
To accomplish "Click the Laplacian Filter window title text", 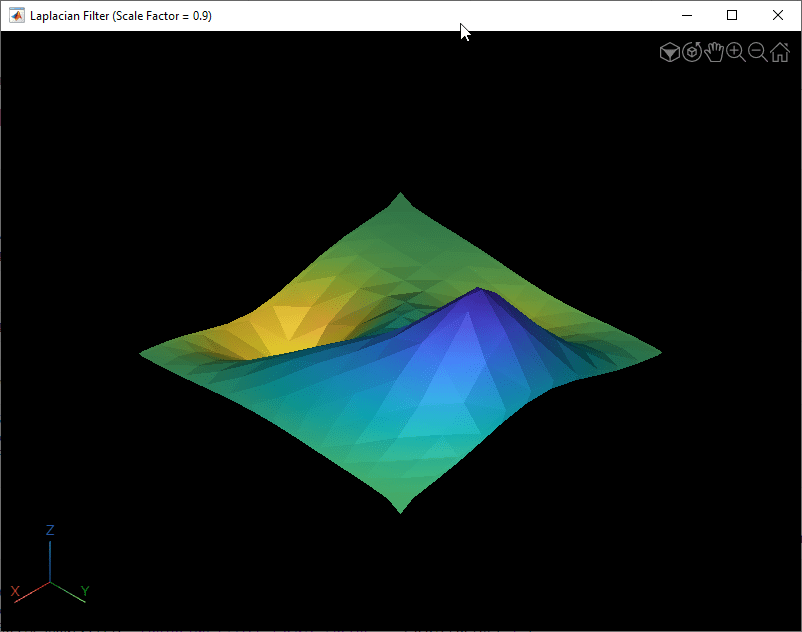I will tap(120, 16).
